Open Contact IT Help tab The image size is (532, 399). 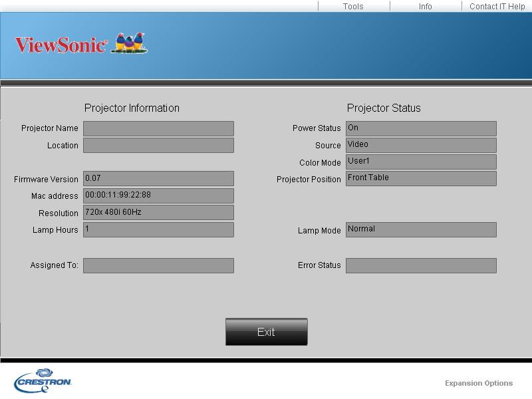(x=497, y=7)
